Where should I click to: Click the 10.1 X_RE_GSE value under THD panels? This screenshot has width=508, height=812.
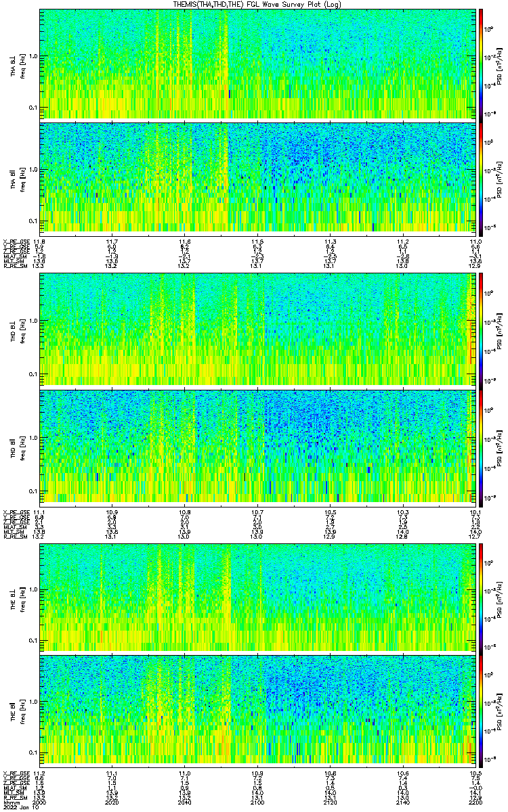click(475, 511)
